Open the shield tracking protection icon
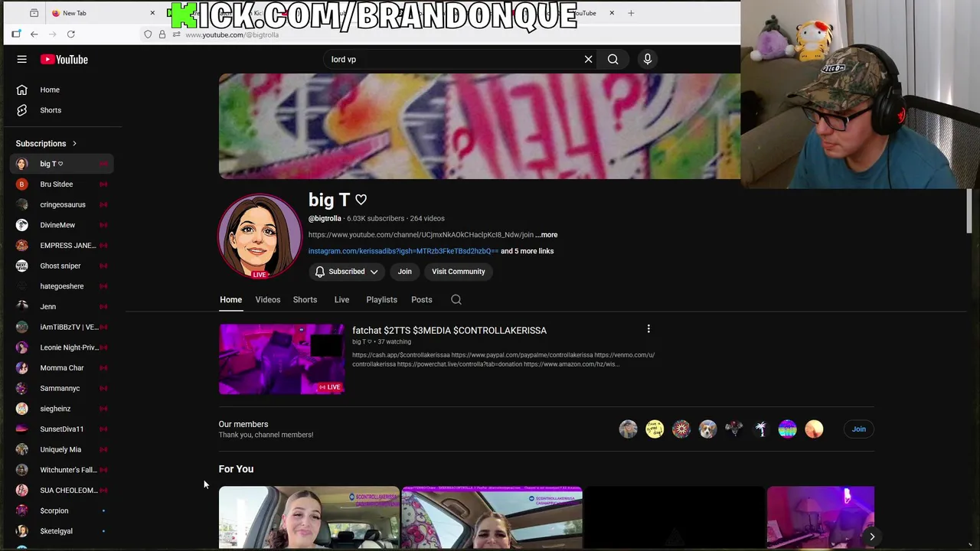 pyautogui.click(x=148, y=34)
